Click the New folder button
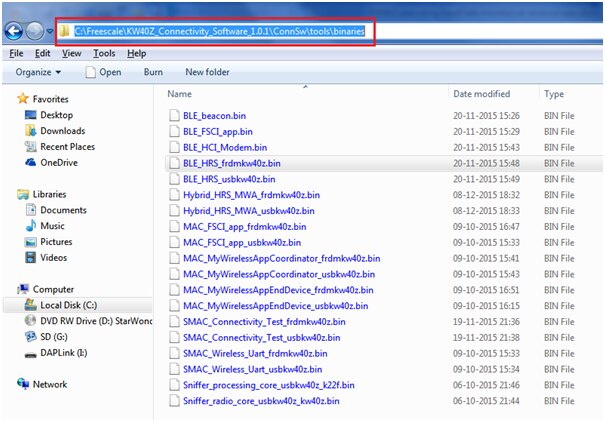605x422 pixels. pyautogui.click(x=207, y=72)
